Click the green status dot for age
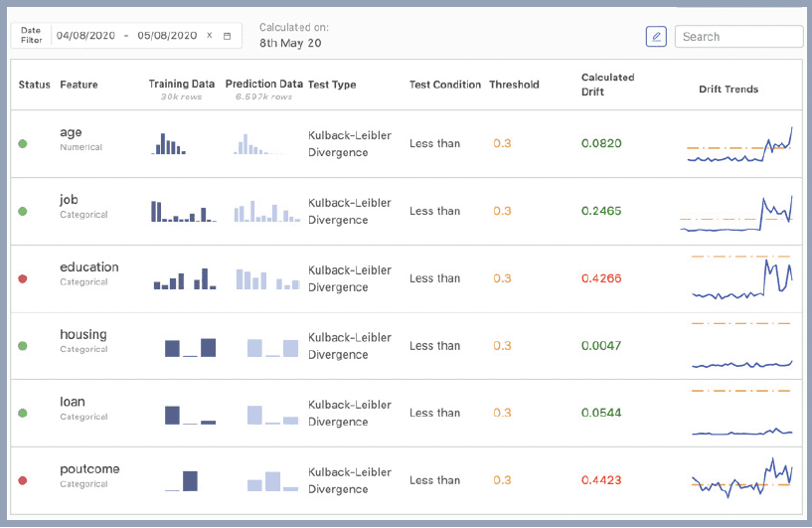 tap(23, 143)
